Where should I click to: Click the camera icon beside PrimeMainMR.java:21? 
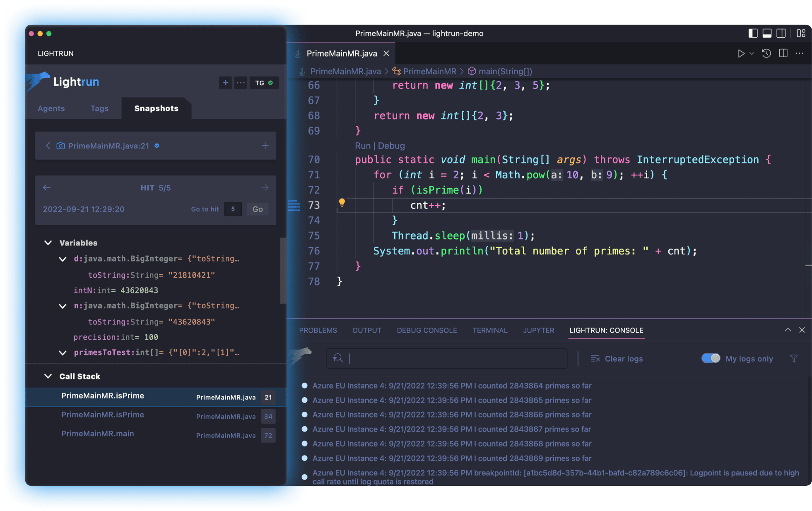point(60,146)
